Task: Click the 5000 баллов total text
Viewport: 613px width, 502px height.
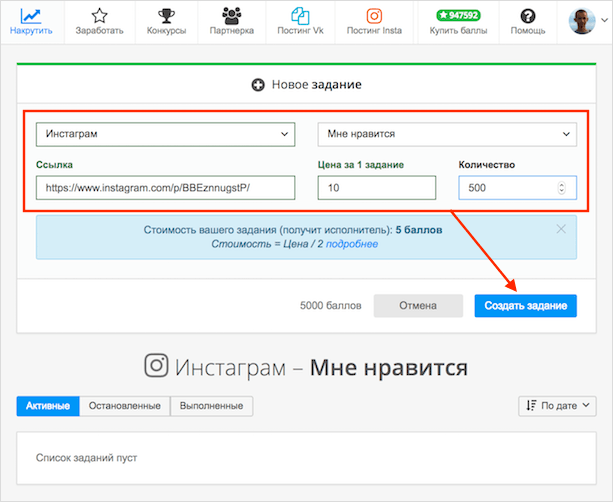Action: click(x=331, y=306)
